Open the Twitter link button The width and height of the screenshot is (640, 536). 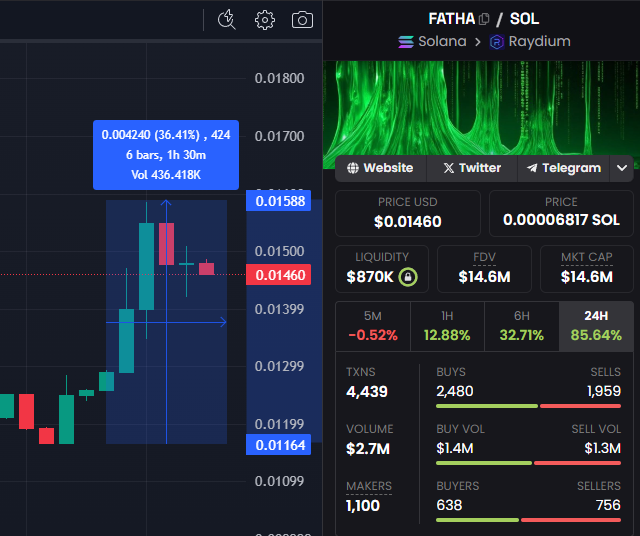click(472, 168)
